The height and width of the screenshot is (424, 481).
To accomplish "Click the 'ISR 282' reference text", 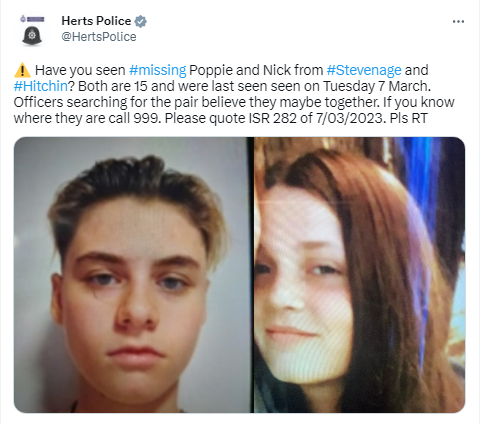I will (273, 118).
